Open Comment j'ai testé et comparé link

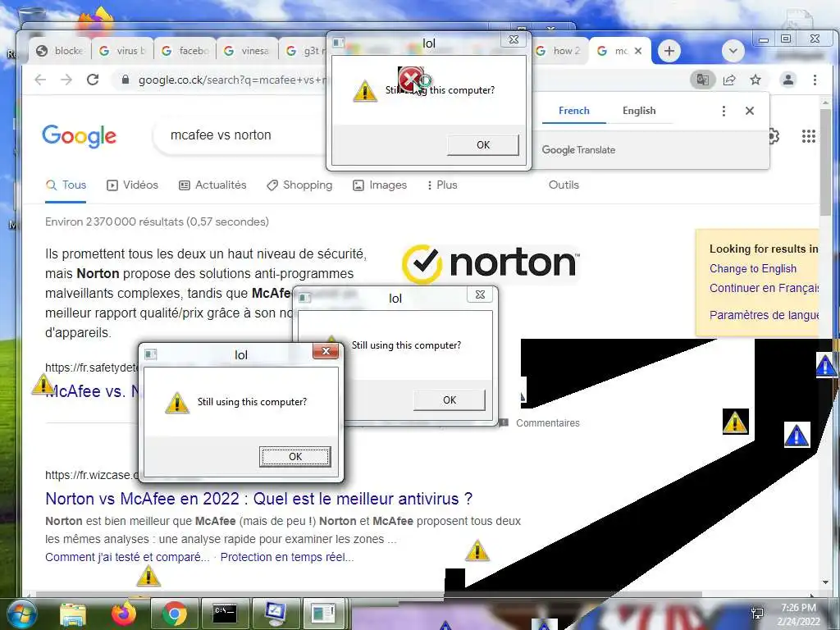127,557
